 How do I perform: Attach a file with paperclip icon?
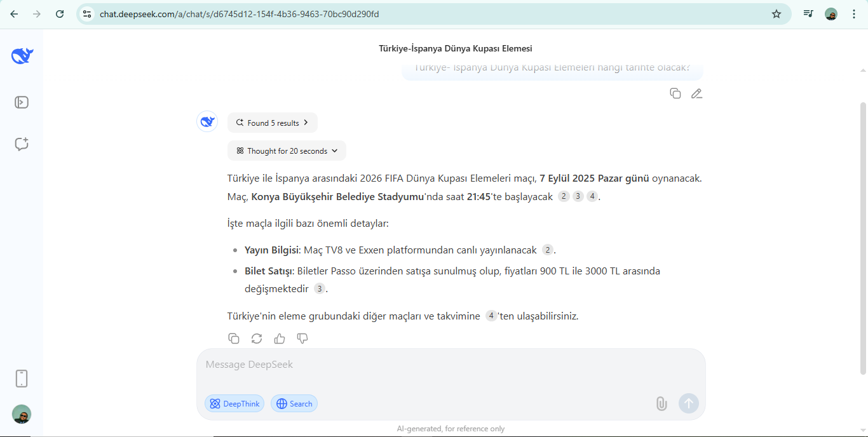coord(661,403)
